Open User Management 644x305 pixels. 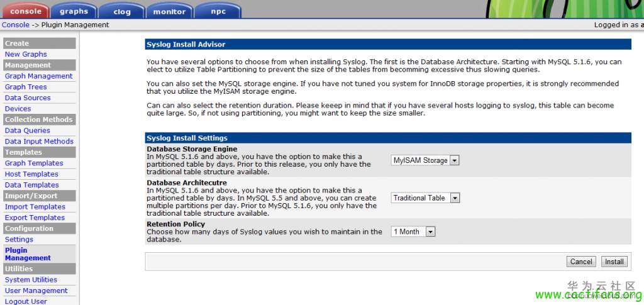coord(36,291)
